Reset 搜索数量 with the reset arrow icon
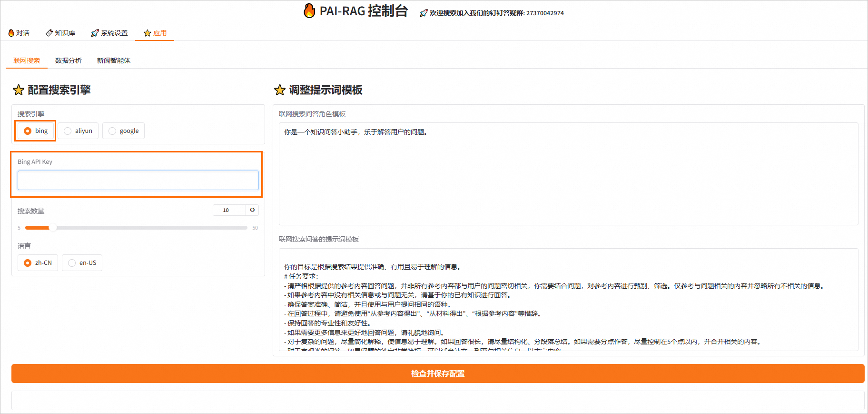Image resolution: width=868 pixels, height=414 pixels. (x=252, y=210)
